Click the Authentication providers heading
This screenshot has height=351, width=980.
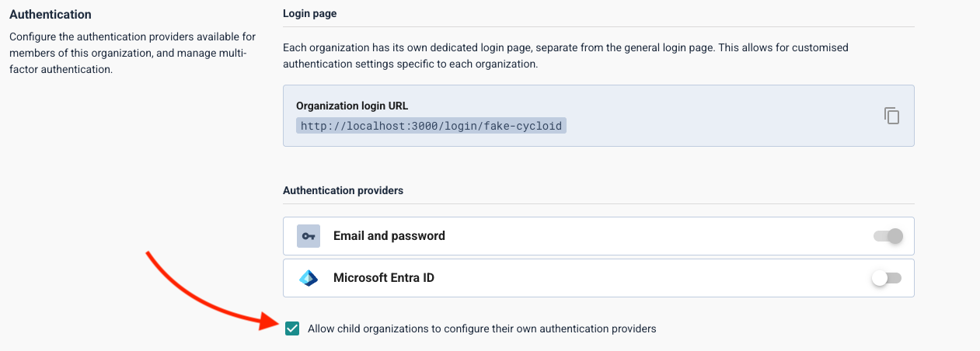tap(343, 190)
